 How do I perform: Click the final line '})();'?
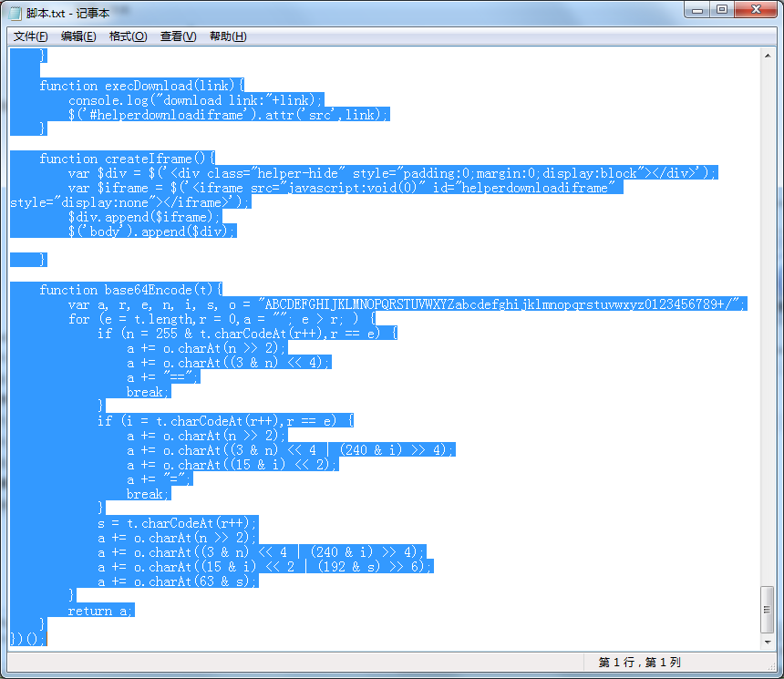pyautogui.click(x=28, y=640)
